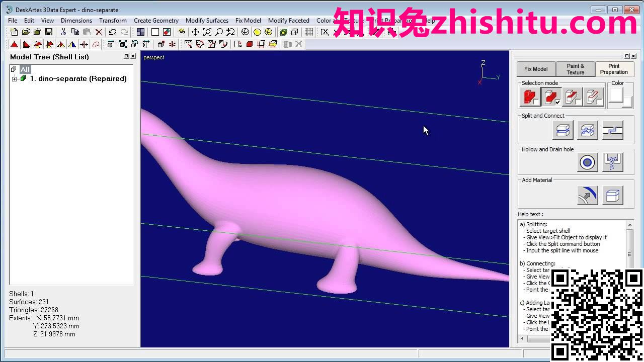Image resolution: width=644 pixels, height=362 pixels.
Task: Click the Open folder toolbar icon
Action: tap(25, 32)
